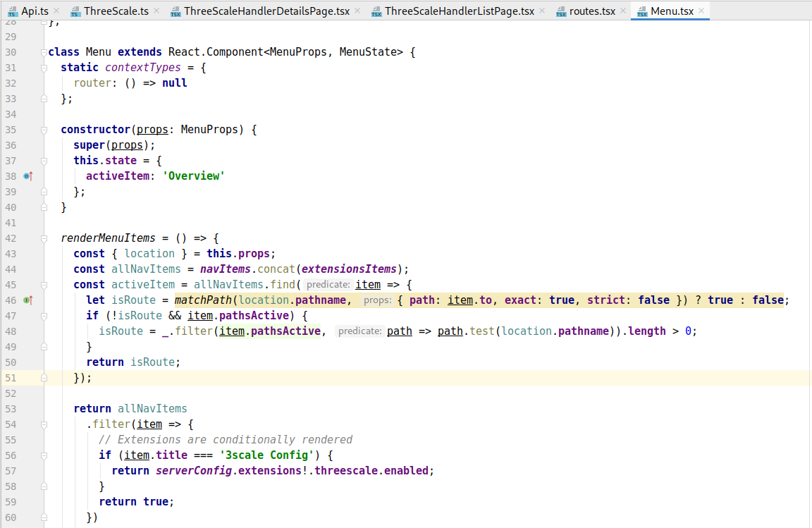
Task: Click the 'threescale' property on line 57
Action: coord(346,470)
